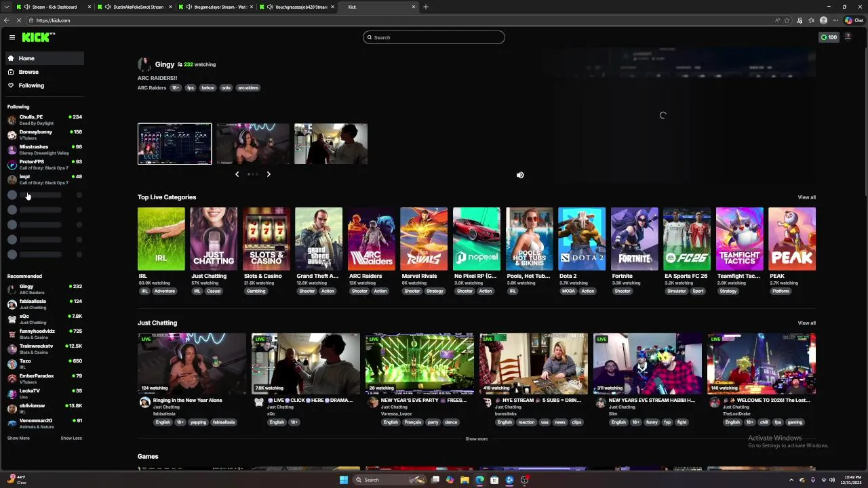Open the Slots & Casino category cover
868x488 pixels.
267,239
